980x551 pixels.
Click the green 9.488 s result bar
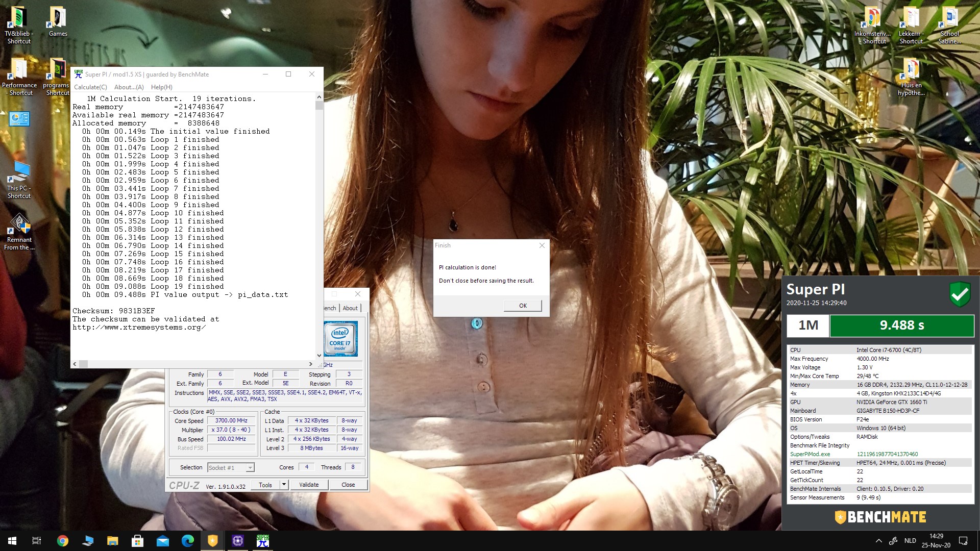(901, 325)
